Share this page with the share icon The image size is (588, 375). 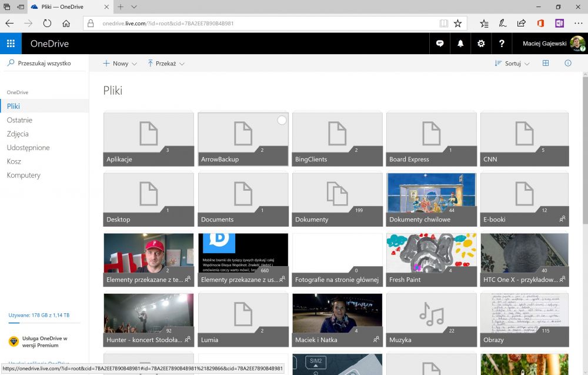pyautogui.click(x=522, y=24)
